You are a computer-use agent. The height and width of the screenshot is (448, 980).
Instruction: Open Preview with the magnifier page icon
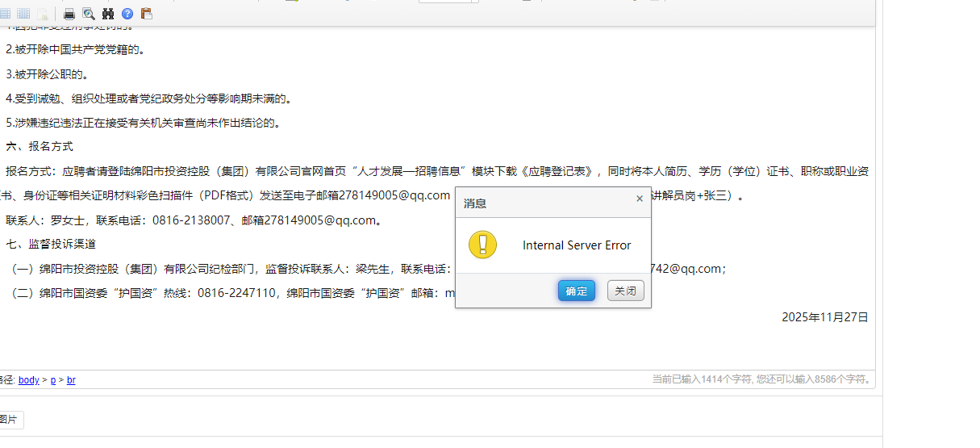[89, 14]
